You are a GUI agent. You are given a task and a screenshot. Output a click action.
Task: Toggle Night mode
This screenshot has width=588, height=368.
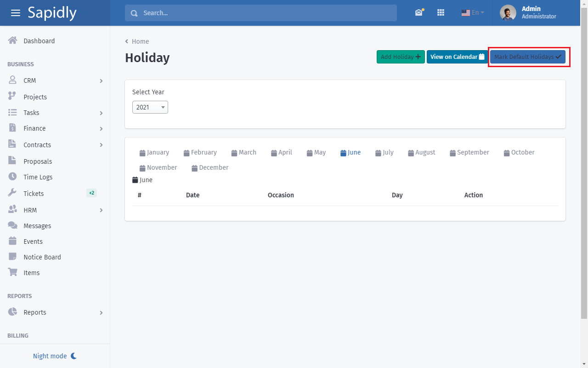point(55,356)
